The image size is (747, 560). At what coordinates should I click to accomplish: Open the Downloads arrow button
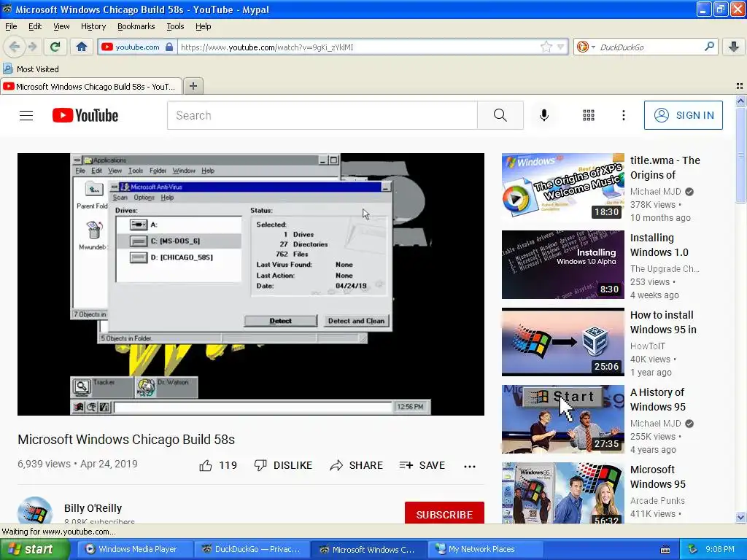[x=734, y=47]
